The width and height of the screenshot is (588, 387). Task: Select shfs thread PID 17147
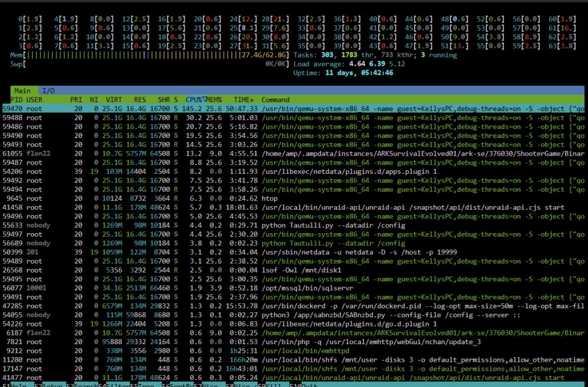[x=293, y=369]
